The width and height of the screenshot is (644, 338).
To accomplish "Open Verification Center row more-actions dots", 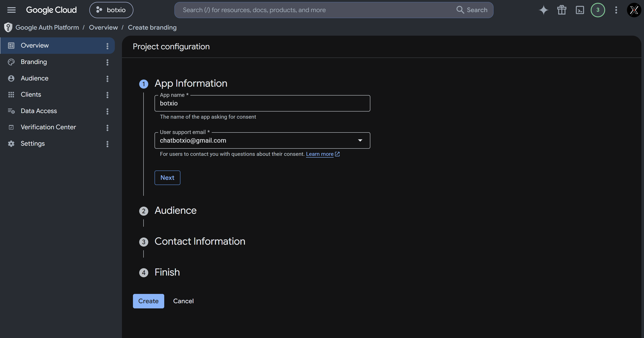I will click(x=107, y=128).
